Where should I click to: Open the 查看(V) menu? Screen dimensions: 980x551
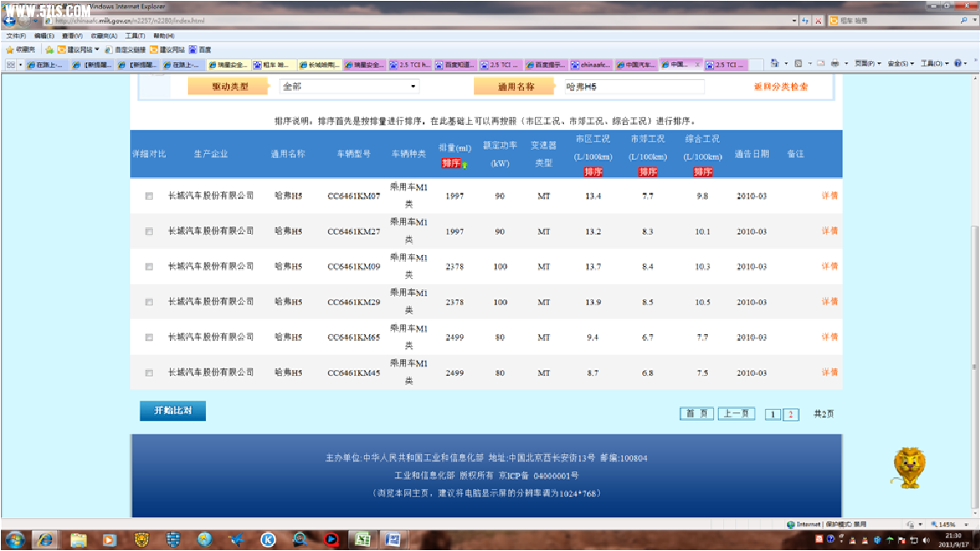(x=71, y=36)
